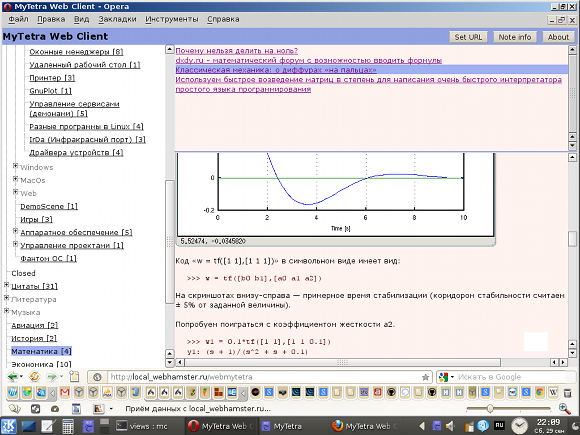Open the KDE application launcher
This screenshot has height=435, width=580.
coord(9,426)
